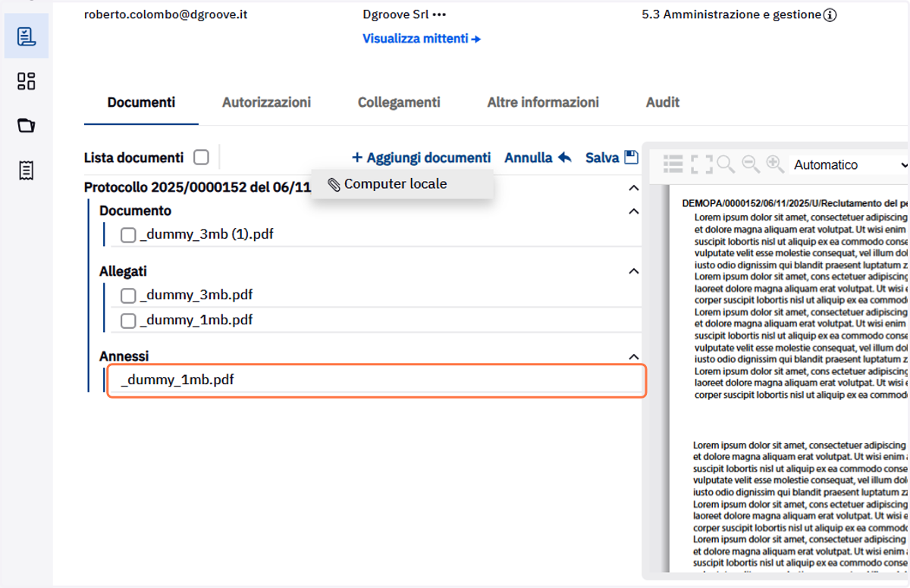910x588 pixels.
Task: Choose Computer locale from the menu
Action: pyautogui.click(x=388, y=184)
